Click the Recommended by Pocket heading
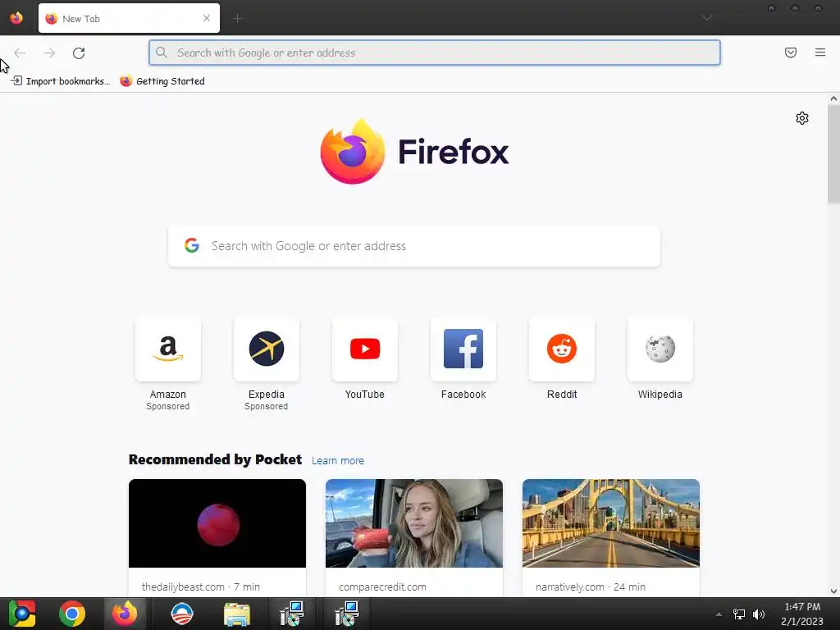840x630 pixels. (215, 459)
